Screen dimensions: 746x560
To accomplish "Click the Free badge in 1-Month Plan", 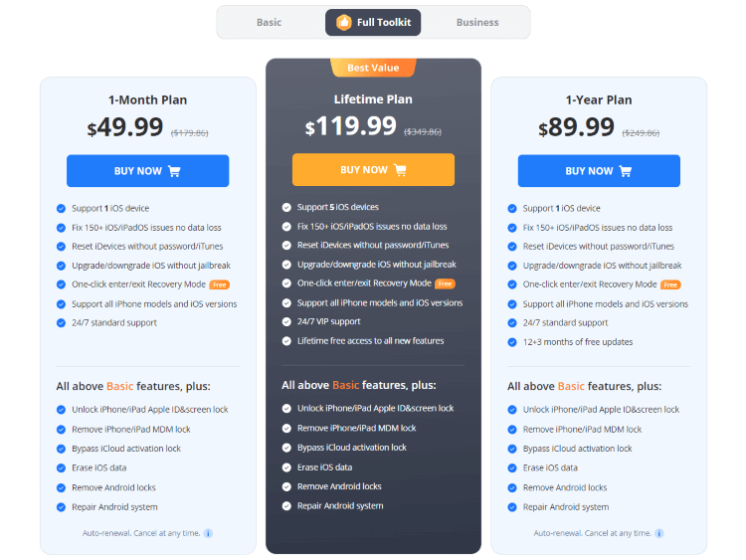I will 220,284.
